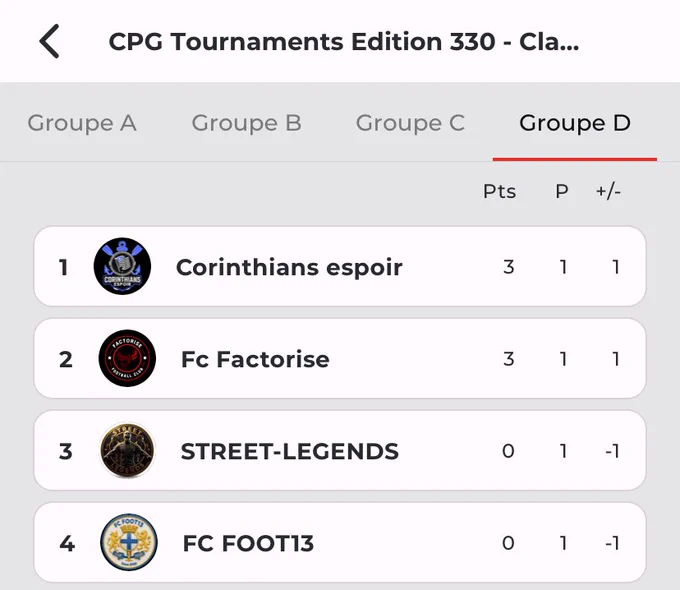Click the P column header
The width and height of the screenshot is (680, 590).
pyautogui.click(x=562, y=191)
